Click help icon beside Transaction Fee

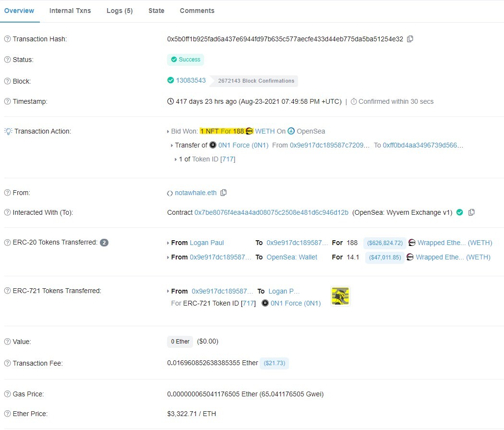[7, 363]
